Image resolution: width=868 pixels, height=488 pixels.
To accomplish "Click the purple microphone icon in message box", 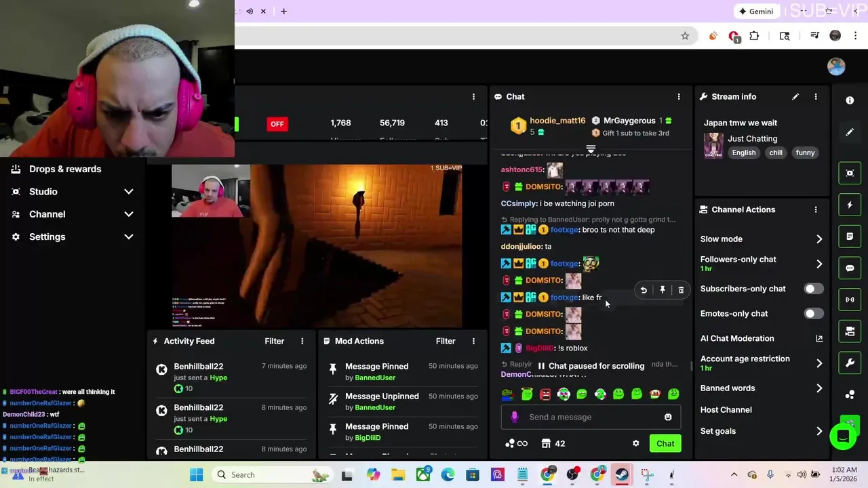I will [x=515, y=417].
